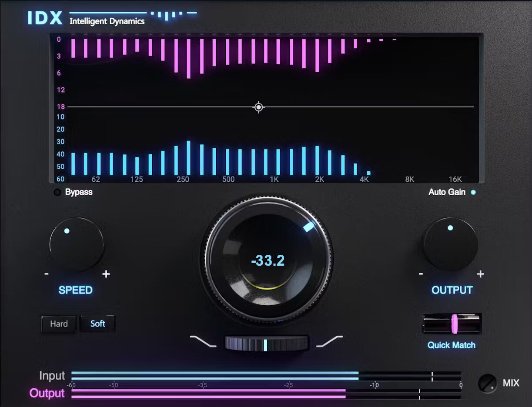Click the crosshair target on threshold line
Image resolution: width=532 pixels, height=407 pixels.
(x=259, y=107)
